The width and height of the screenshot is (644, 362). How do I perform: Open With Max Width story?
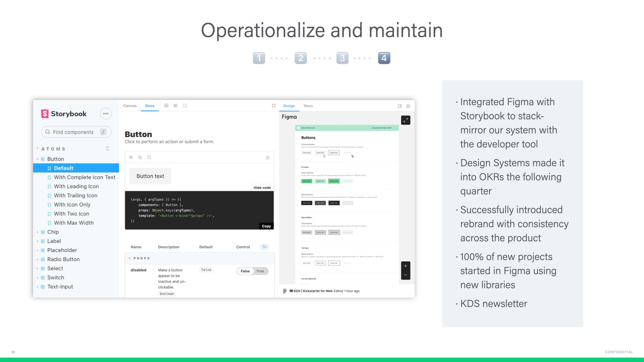coord(74,223)
